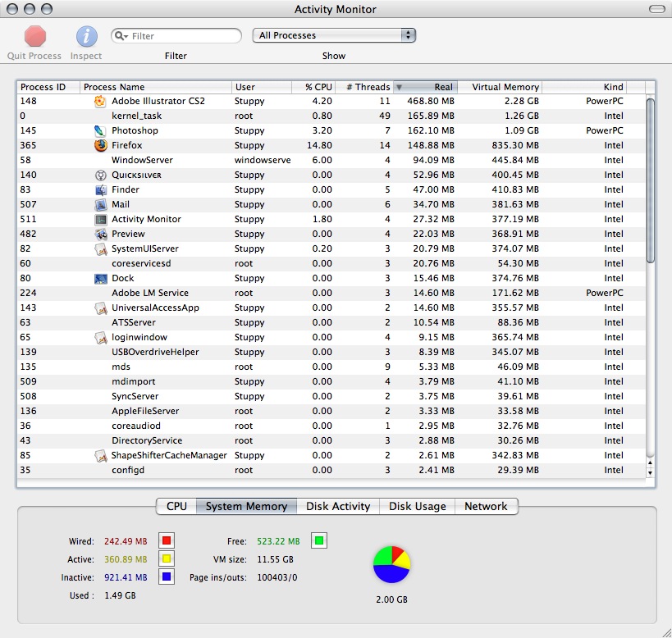
Task: Click the loginwindow process icon
Action: pos(100,337)
